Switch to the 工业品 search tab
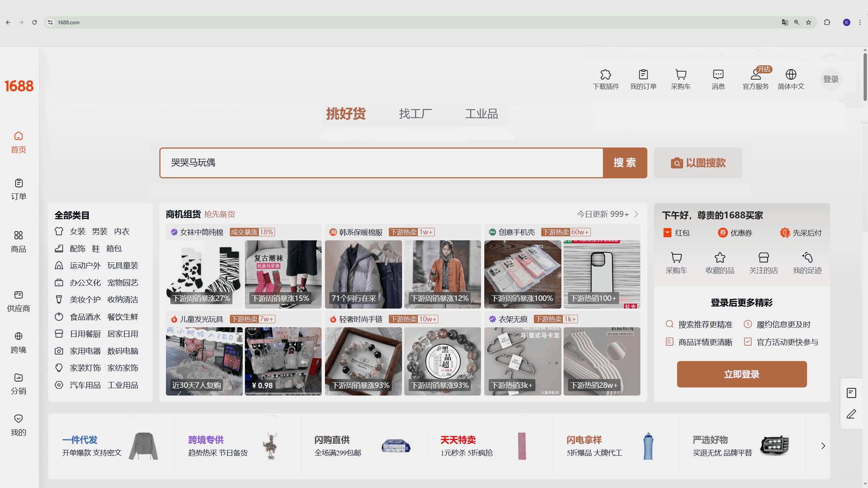This screenshot has width=868, height=488. 481,114
